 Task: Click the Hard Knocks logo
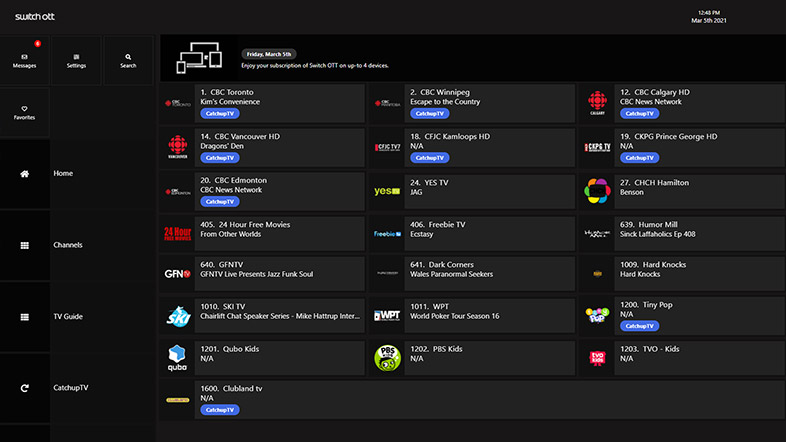597,274
